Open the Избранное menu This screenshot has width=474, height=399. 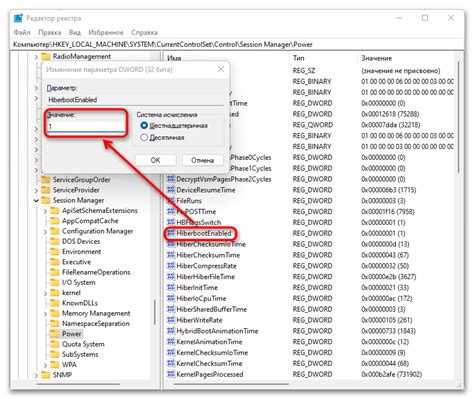[106, 32]
